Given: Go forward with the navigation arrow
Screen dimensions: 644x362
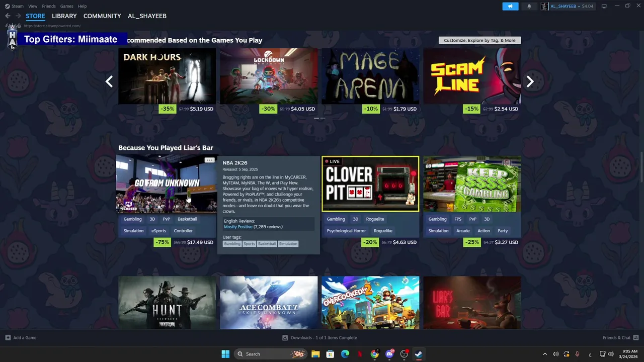Looking at the screenshot, I should tap(18, 16).
